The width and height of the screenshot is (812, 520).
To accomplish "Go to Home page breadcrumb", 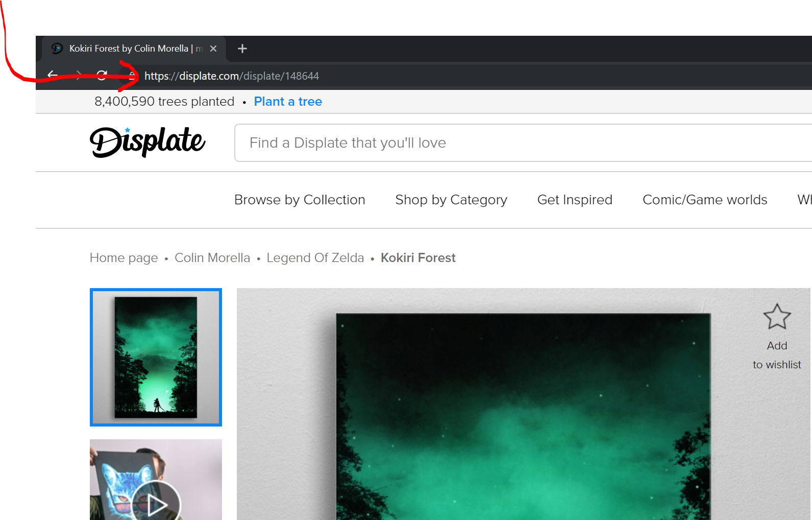I will [x=124, y=258].
